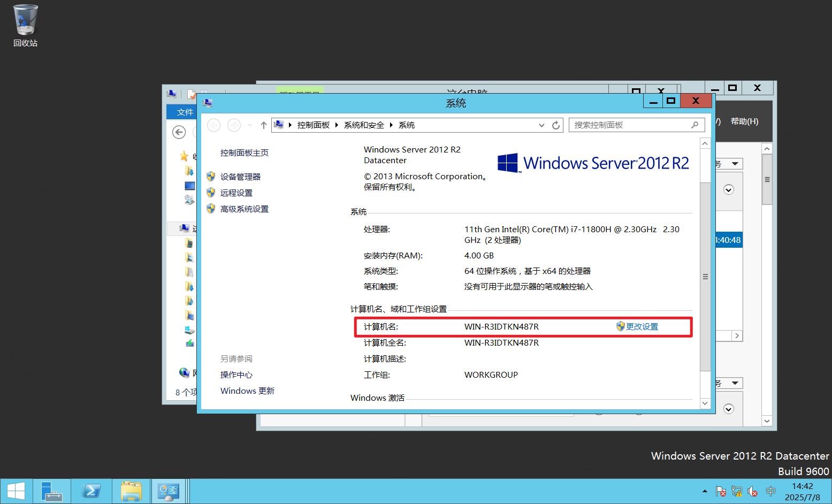This screenshot has height=504, width=832.
Task: Open 设备管理器 (Device Manager) link
Action: (240, 177)
